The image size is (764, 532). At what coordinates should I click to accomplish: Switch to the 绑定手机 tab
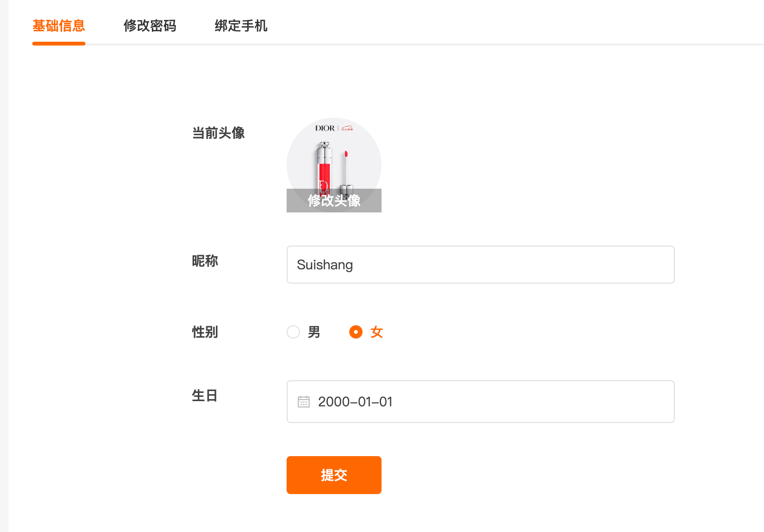pyautogui.click(x=241, y=26)
